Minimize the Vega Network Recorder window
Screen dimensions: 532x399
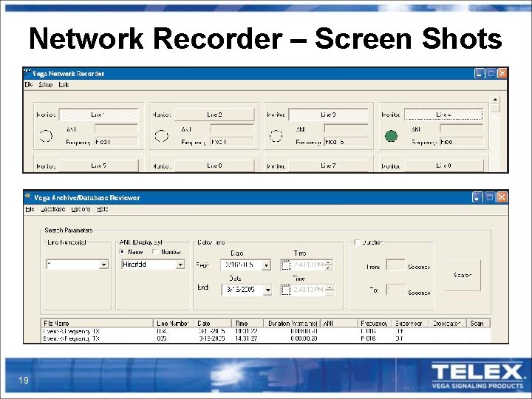tap(479, 74)
